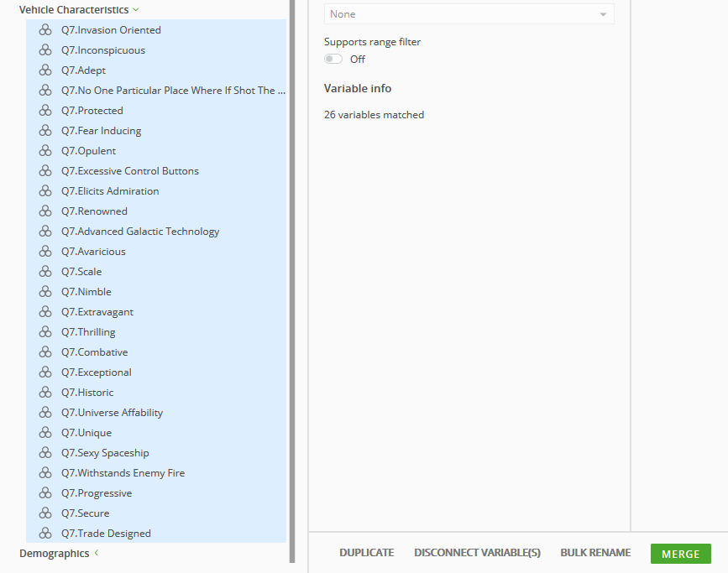Select Q7.Invasion Oriented variable
The width and height of the screenshot is (728, 573).
(156, 29)
